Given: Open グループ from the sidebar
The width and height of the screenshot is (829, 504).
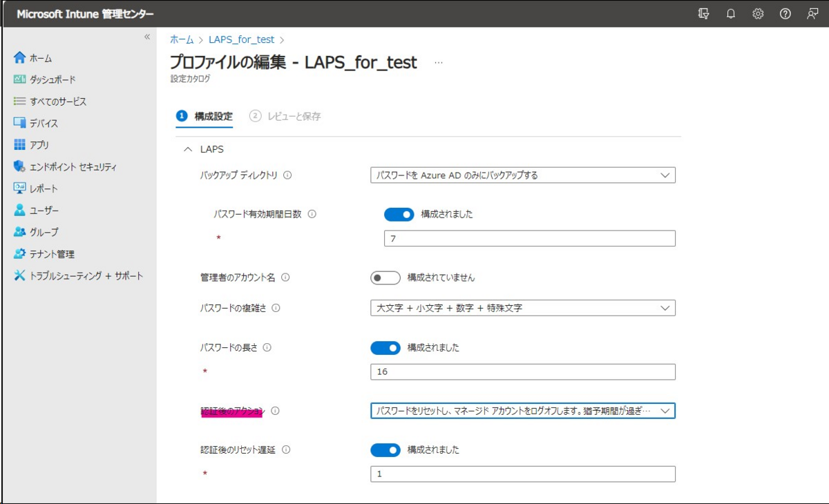Looking at the screenshot, I should pyautogui.click(x=44, y=232).
